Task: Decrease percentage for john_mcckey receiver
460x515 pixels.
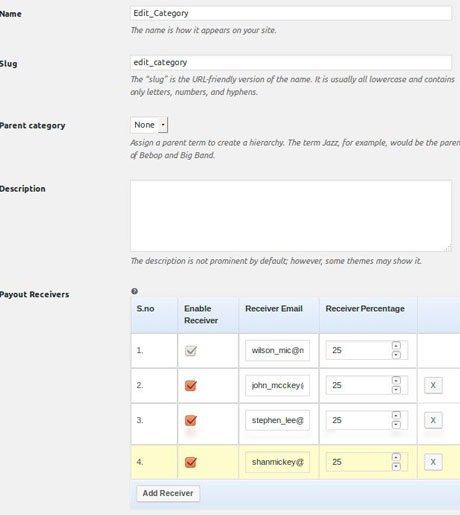Action: pos(396,390)
